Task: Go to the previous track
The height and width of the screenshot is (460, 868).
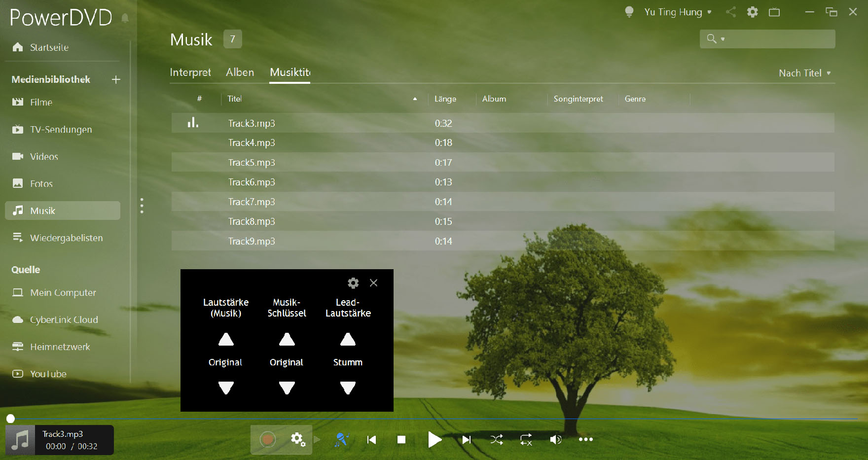Action: pos(372,440)
